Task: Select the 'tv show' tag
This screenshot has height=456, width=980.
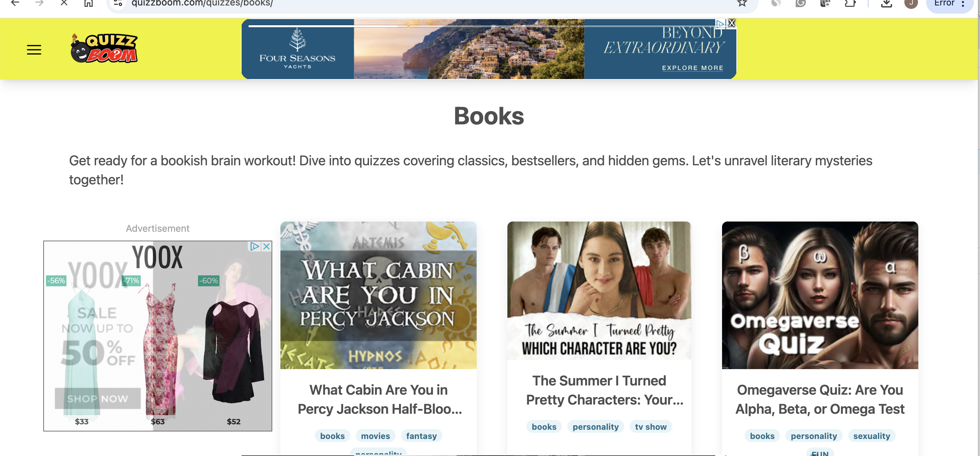Action: [650, 427]
